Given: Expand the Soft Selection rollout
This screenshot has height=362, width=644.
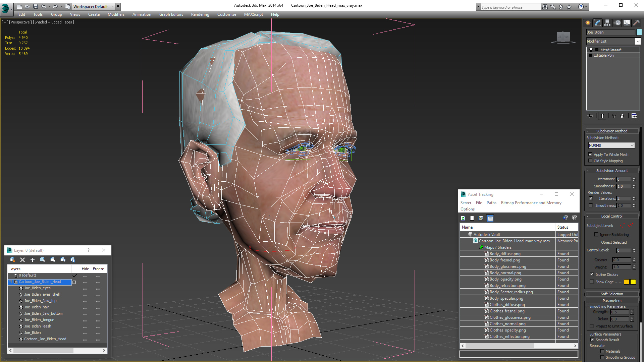Looking at the screenshot, I should pos(612,294).
